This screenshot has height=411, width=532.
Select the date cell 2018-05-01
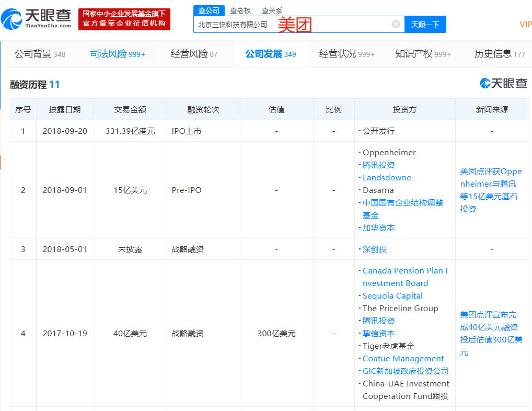(x=65, y=249)
